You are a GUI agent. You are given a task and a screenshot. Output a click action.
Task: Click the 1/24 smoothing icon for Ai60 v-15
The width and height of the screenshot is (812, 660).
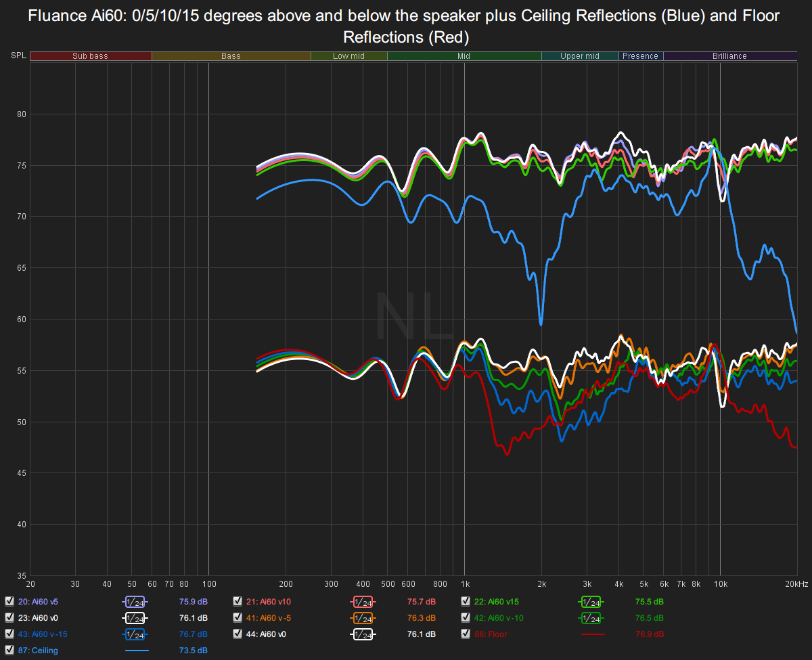[135, 634]
